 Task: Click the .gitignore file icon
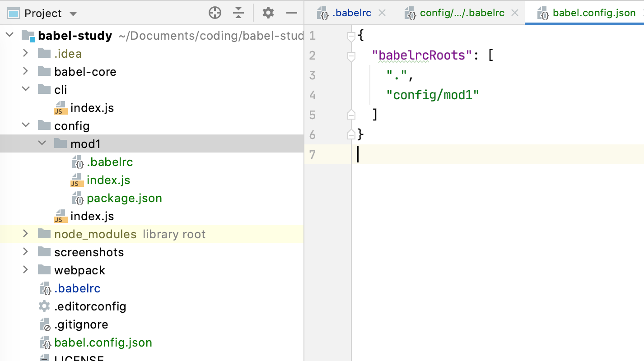coord(45,324)
